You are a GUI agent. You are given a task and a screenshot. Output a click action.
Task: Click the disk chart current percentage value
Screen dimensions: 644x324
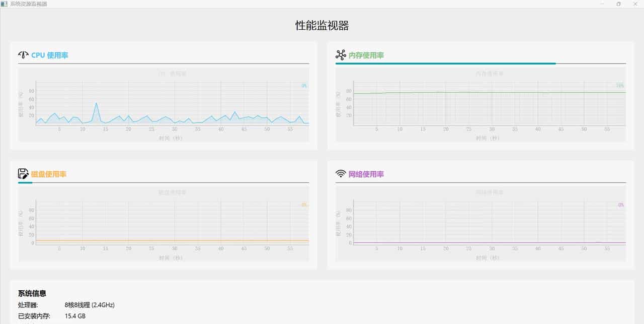304,205
